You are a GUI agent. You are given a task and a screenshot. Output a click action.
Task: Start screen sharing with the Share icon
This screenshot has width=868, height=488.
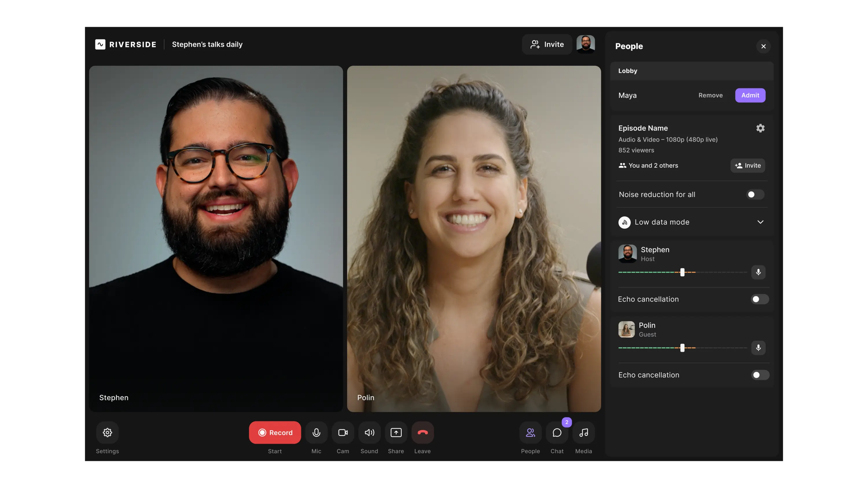[396, 432]
